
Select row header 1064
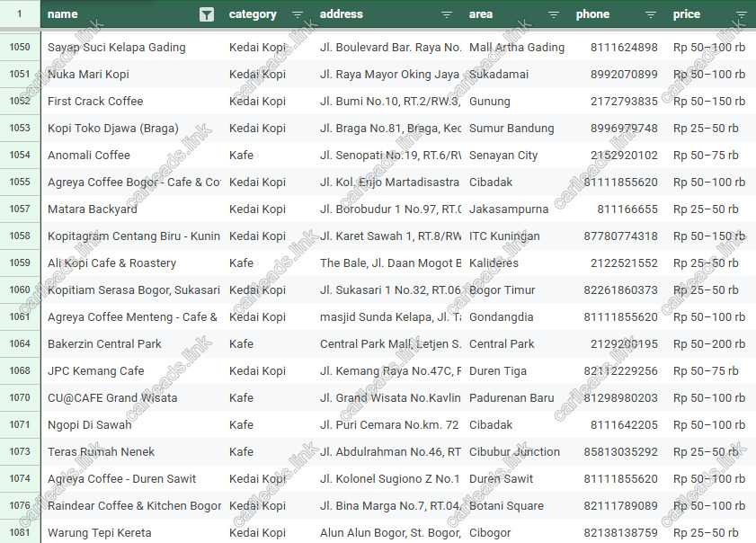[20, 343]
